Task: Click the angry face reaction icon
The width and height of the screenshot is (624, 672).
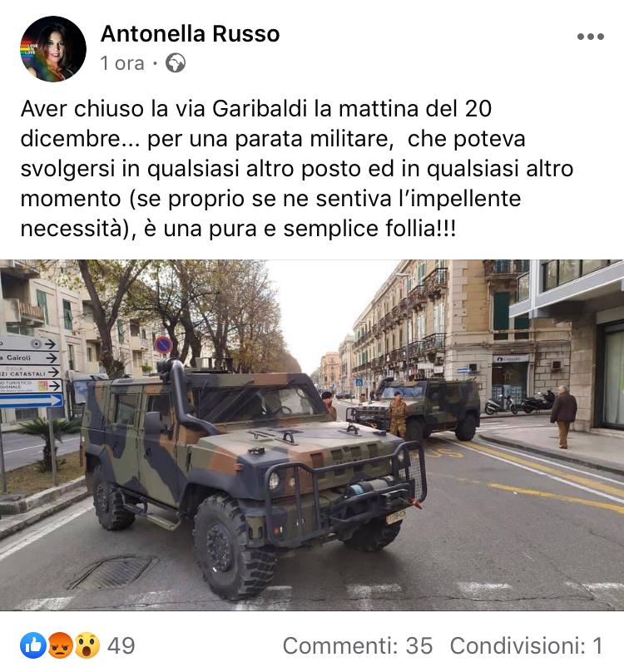Action: click(60, 645)
